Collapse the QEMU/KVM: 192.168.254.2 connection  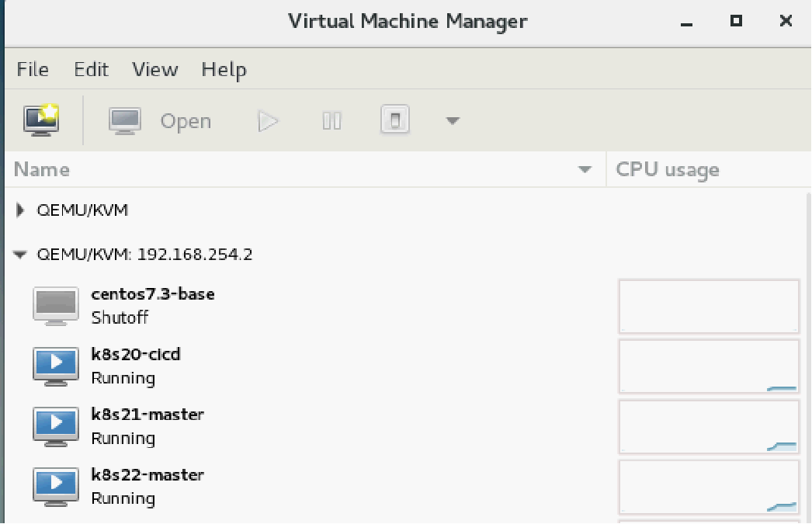tap(21, 254)
